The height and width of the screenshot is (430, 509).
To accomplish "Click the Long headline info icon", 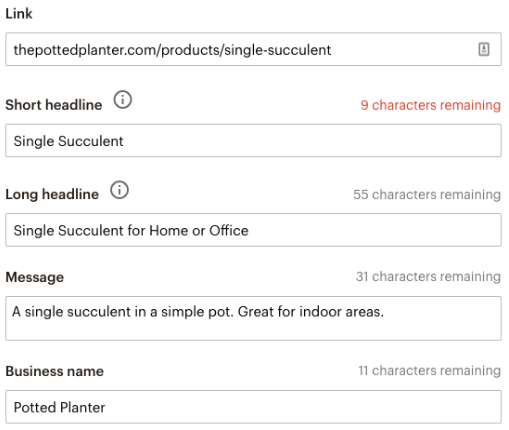I will coord(119,190).
